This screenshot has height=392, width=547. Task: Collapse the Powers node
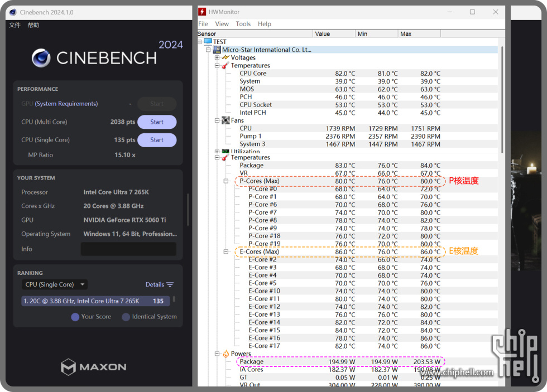(x=217, y=354)
